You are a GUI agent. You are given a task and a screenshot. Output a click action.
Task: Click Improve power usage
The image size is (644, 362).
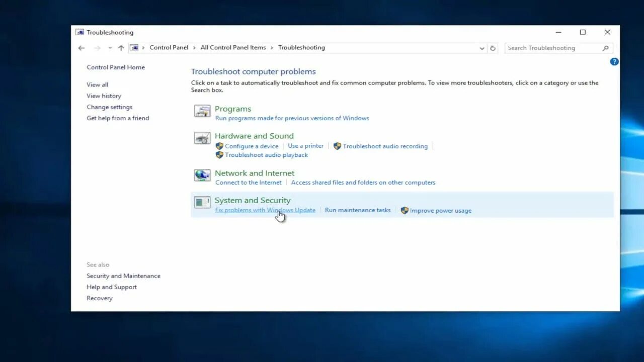tap(441, 211)
